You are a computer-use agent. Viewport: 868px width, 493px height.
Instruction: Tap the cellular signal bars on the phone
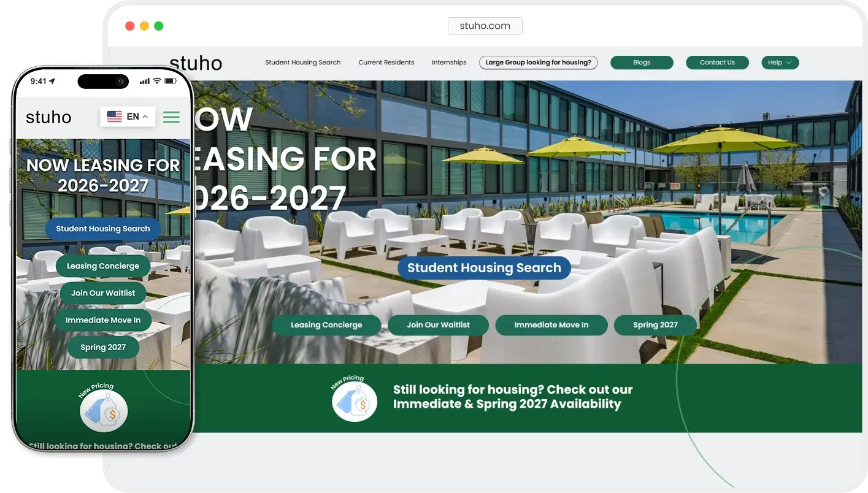145,81
